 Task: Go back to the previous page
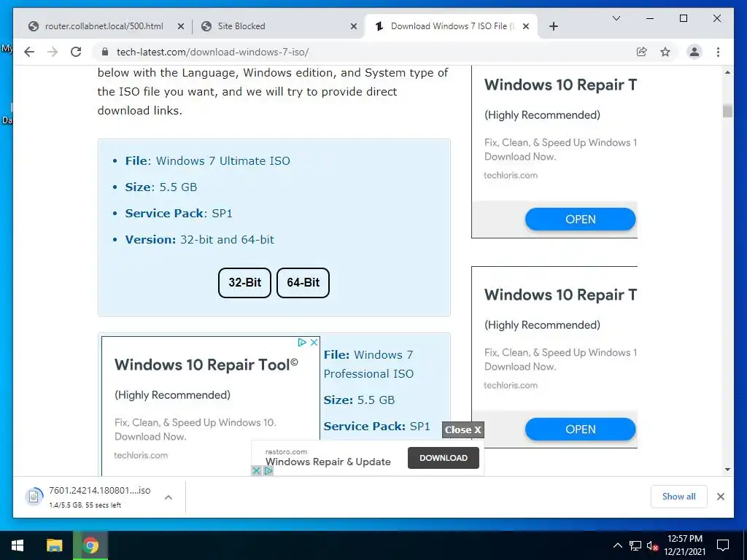pyautogui.click(x=29, y=52)
